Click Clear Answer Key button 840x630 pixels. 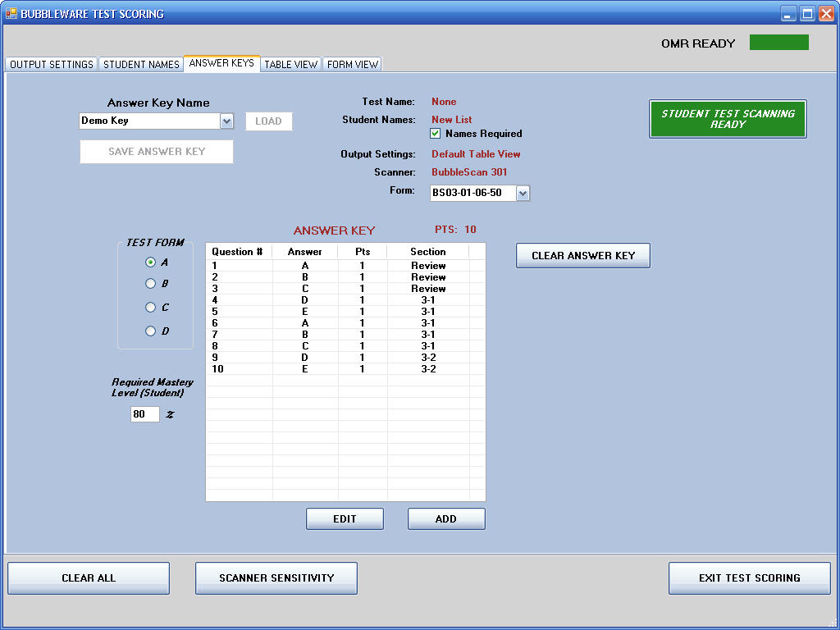[583, 256]
